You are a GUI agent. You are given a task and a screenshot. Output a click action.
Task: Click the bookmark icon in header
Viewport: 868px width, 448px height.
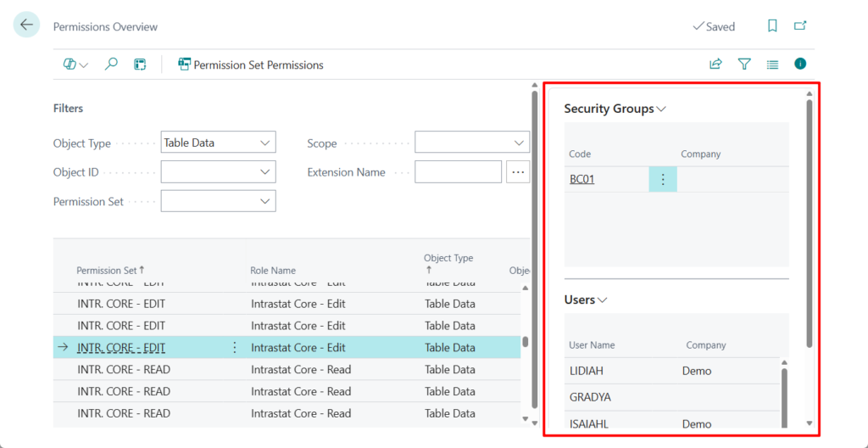[x=772, y=26]
